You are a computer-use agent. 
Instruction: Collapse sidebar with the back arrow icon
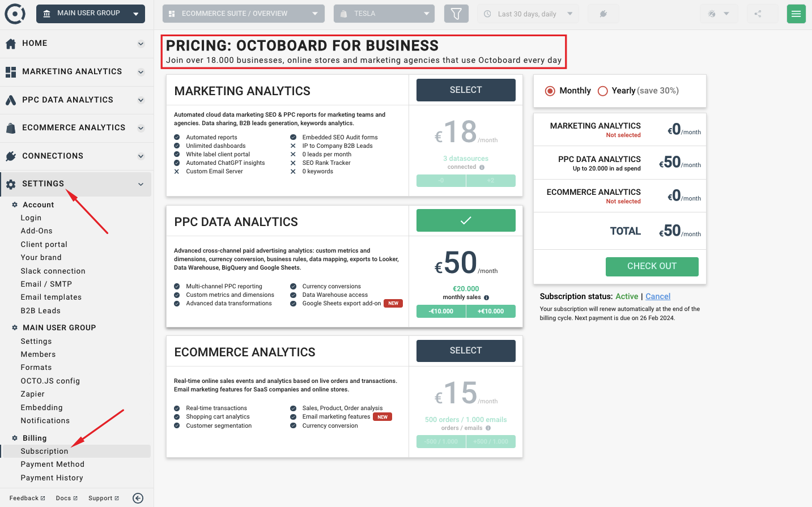(x=138, y=498)
